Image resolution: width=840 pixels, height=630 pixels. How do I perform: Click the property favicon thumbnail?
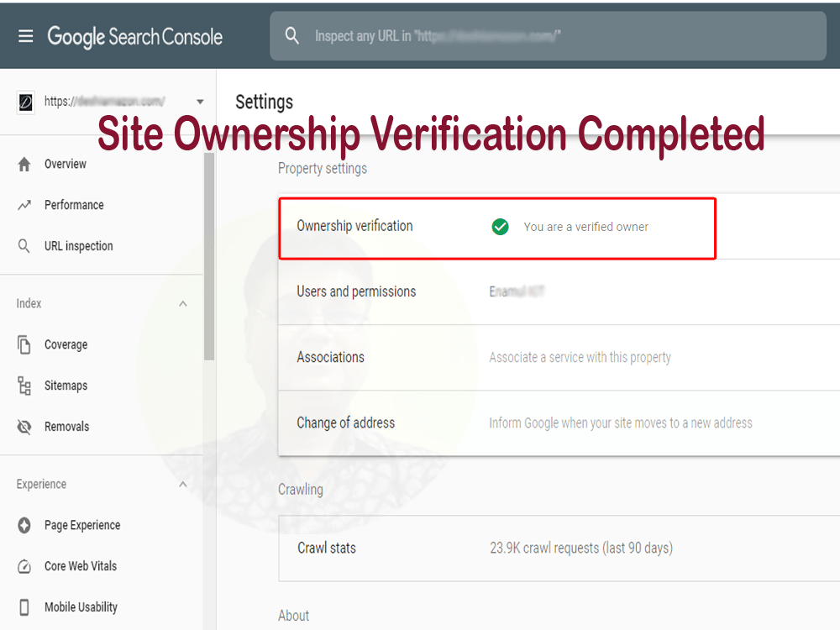pos(26,102)
